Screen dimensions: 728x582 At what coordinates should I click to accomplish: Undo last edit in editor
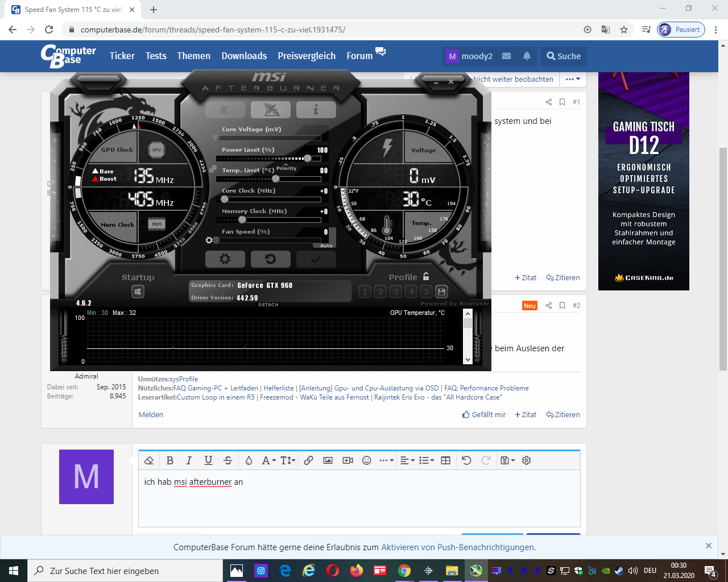[466, 460]
